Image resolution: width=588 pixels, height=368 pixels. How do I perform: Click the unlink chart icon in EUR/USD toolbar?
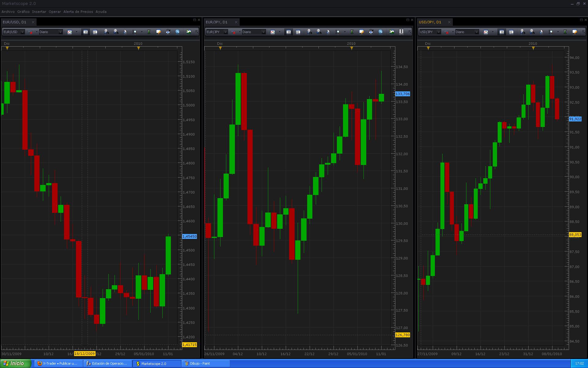30,32
